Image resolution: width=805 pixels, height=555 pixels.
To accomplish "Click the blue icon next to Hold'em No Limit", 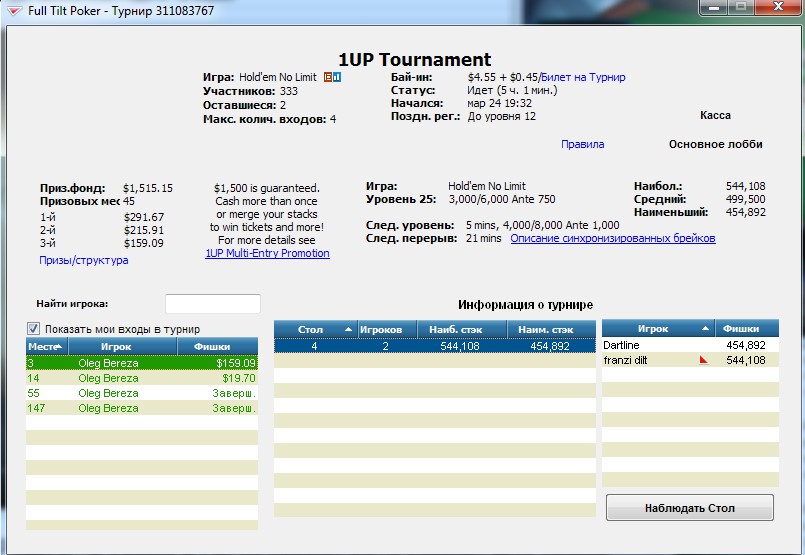I will click(x=337, y=78).
